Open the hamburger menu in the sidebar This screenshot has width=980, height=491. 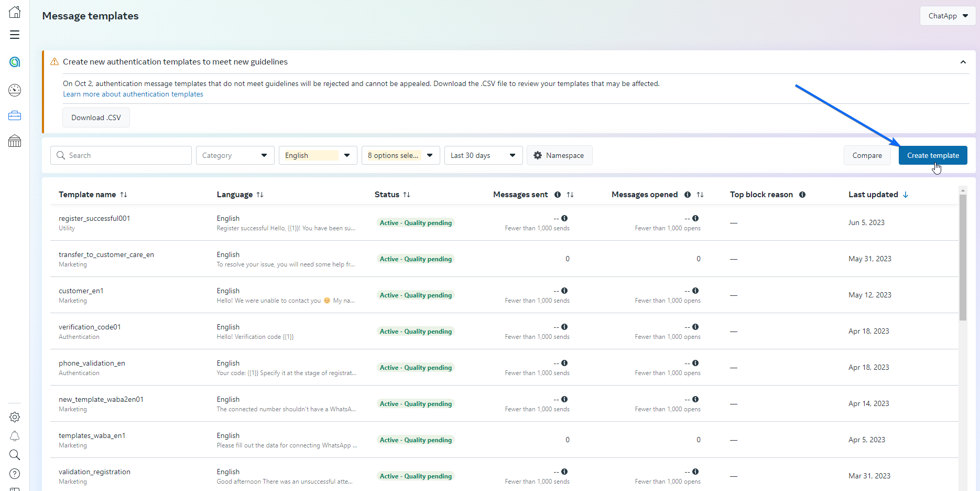(15, 35)
